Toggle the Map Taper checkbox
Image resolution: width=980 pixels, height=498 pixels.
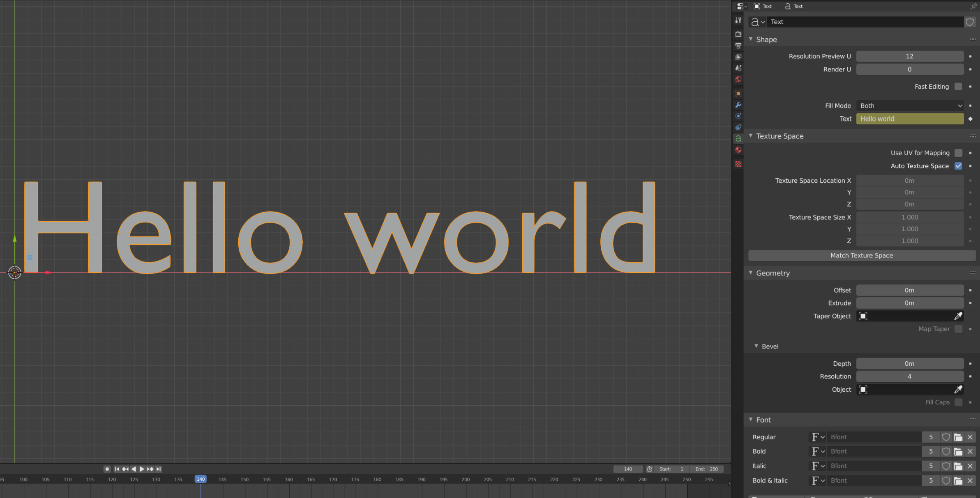[958, 329]
